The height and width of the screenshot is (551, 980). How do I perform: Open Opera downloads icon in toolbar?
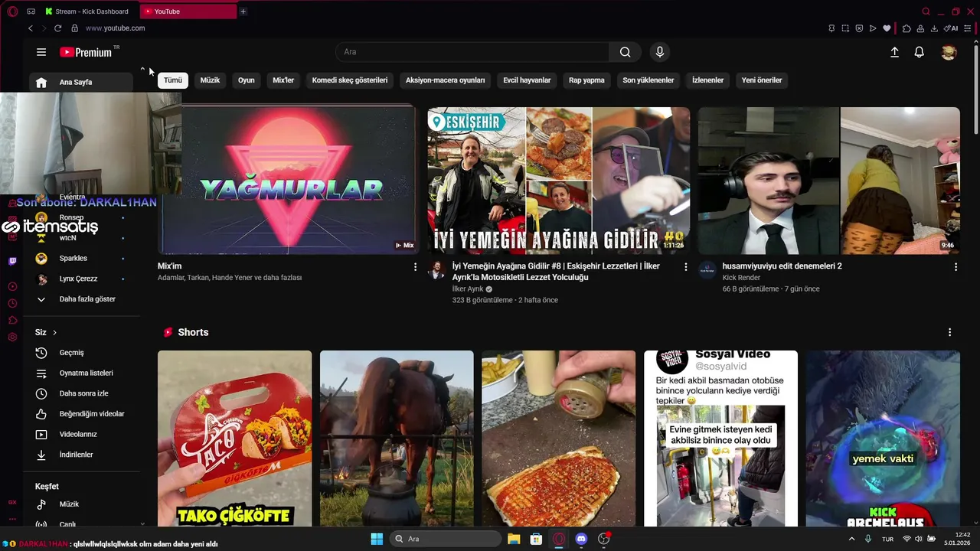coord(934,28)
